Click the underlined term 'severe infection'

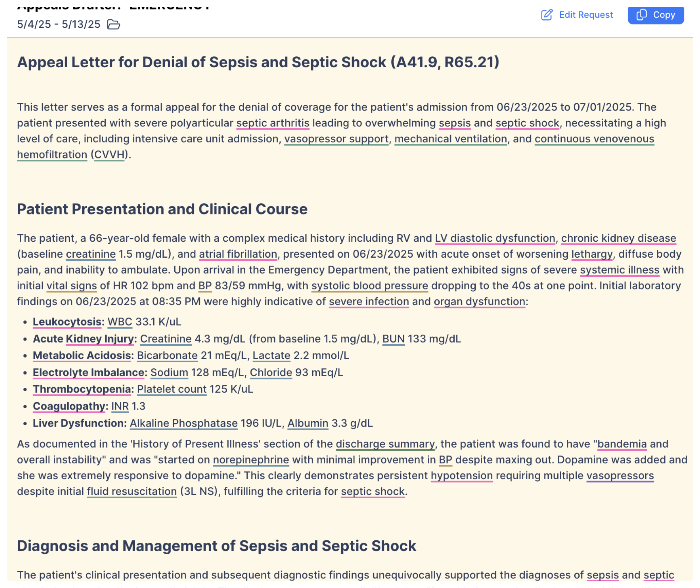click(x=369, y=301)
